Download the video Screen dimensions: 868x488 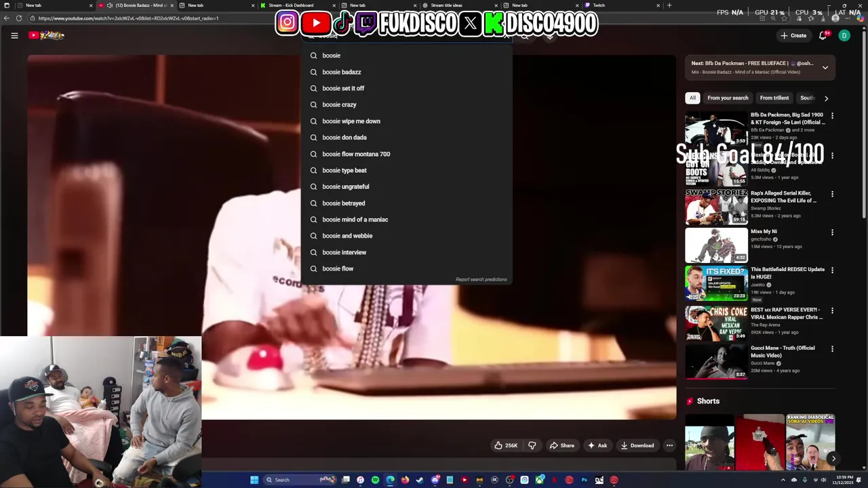(x=637, y=445)
